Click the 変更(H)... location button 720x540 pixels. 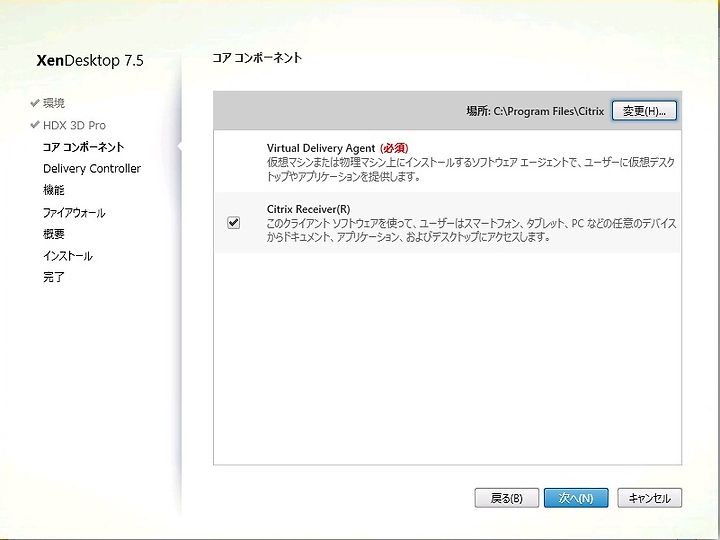644,111
